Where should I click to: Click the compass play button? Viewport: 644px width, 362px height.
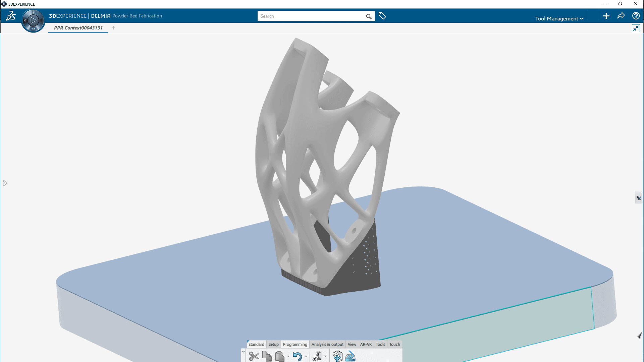[x=33, y=20]
